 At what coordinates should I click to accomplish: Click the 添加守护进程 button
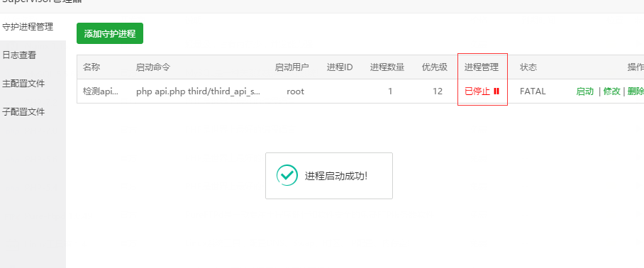[110, 33]
